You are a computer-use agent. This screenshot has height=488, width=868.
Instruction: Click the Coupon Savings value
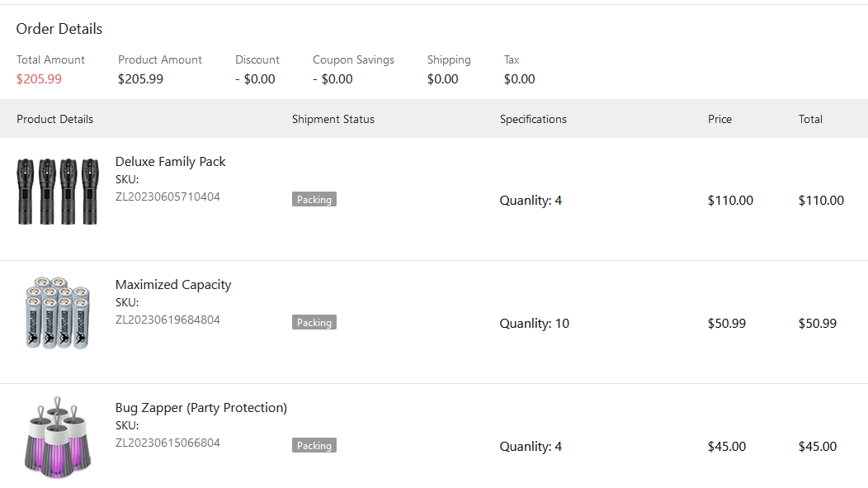point(333,79)
